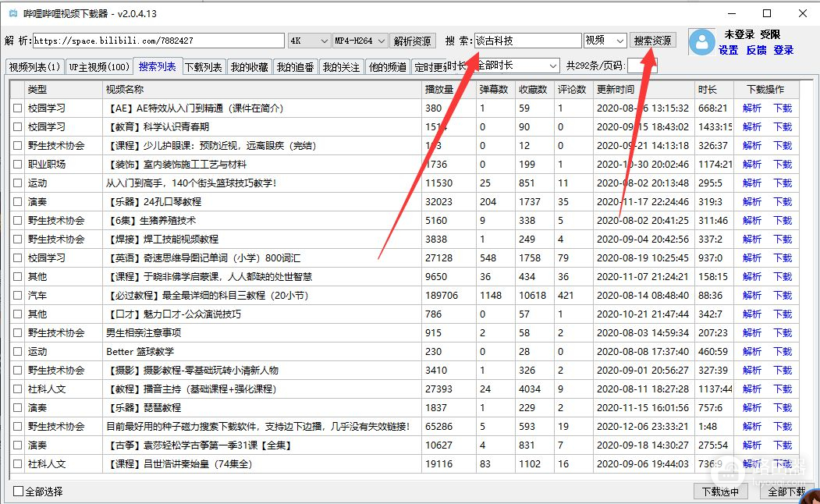Click the search keyword input field
This screenshot has height=504, width=820.
pos(527,41)
